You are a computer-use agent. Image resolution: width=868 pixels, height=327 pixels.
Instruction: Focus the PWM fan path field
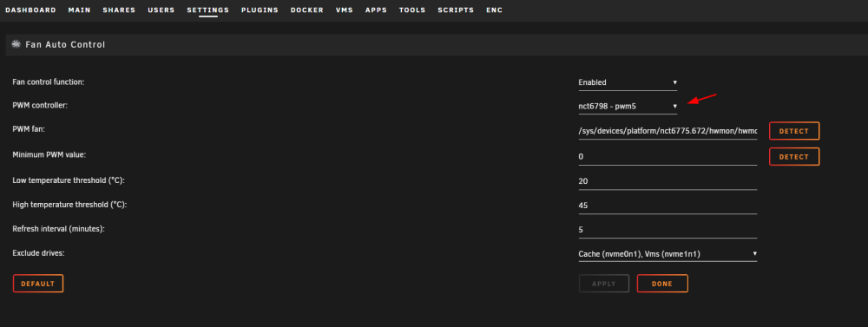667,131
